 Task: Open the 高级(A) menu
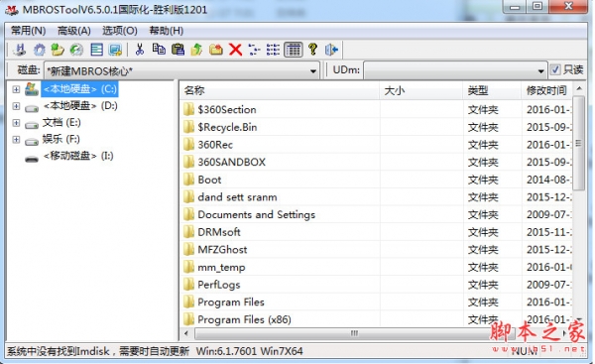pyautogui.click(x=74, y=31)
